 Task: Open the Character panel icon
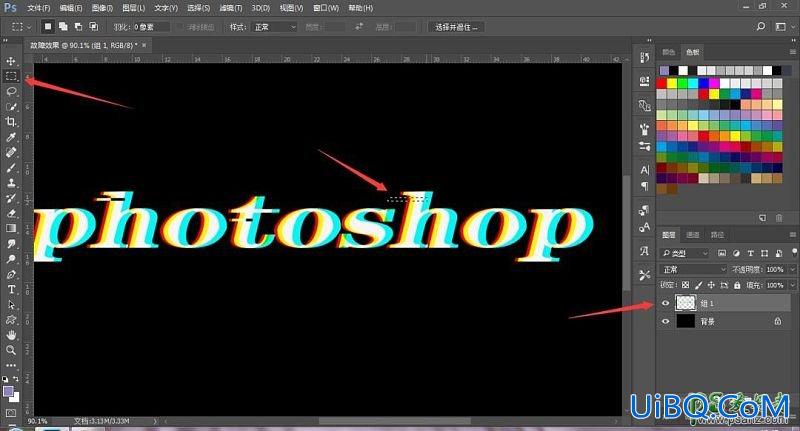click(x=644, y=170)
